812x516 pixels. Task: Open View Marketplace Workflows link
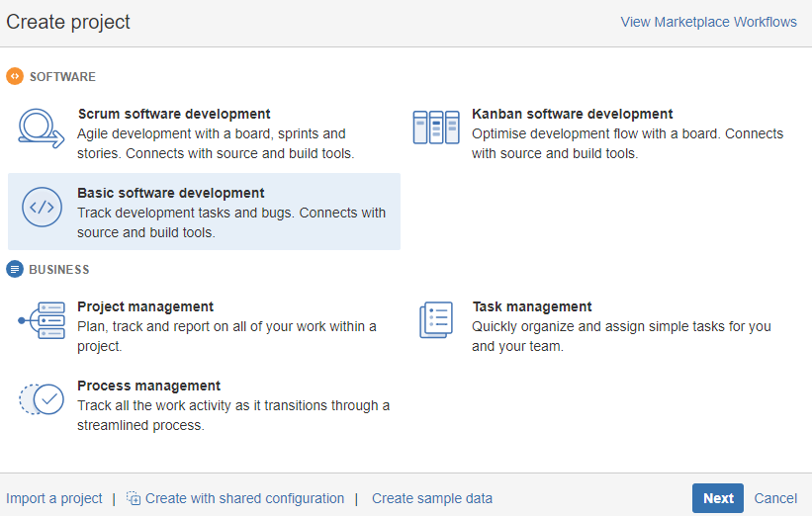pos(708,22)
